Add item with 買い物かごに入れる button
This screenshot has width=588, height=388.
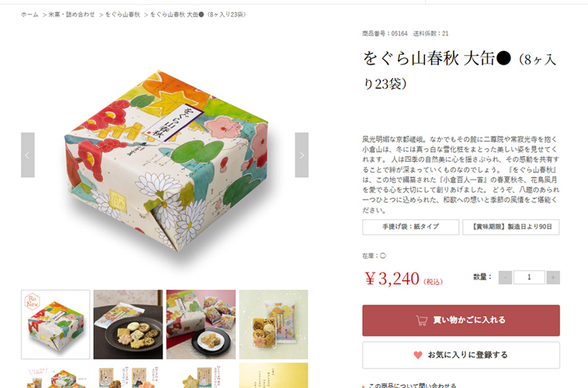coord(461,320)
